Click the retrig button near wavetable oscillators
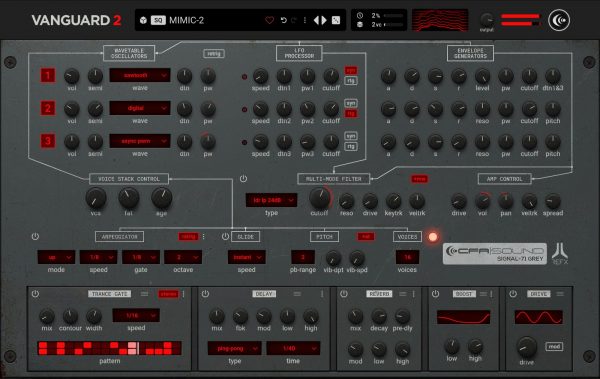600x379 pixels. (x=214, y=54)
